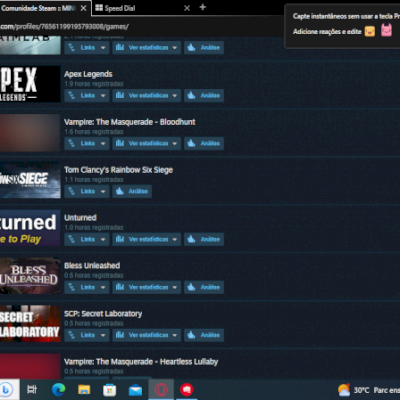Expand Ver estatísticas for SCP: Secret Laboratory
400x400 pixels.
click(x=146, y=335)
